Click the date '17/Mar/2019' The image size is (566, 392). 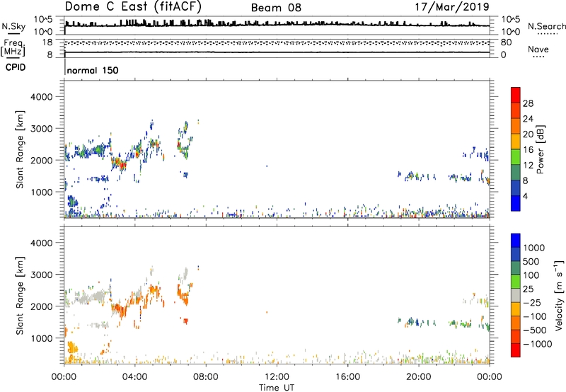point(452,7)
